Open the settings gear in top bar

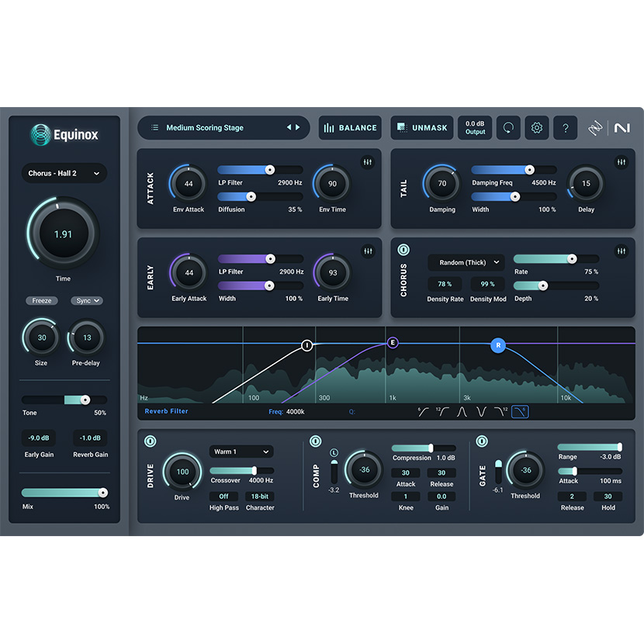pos(536,128)
